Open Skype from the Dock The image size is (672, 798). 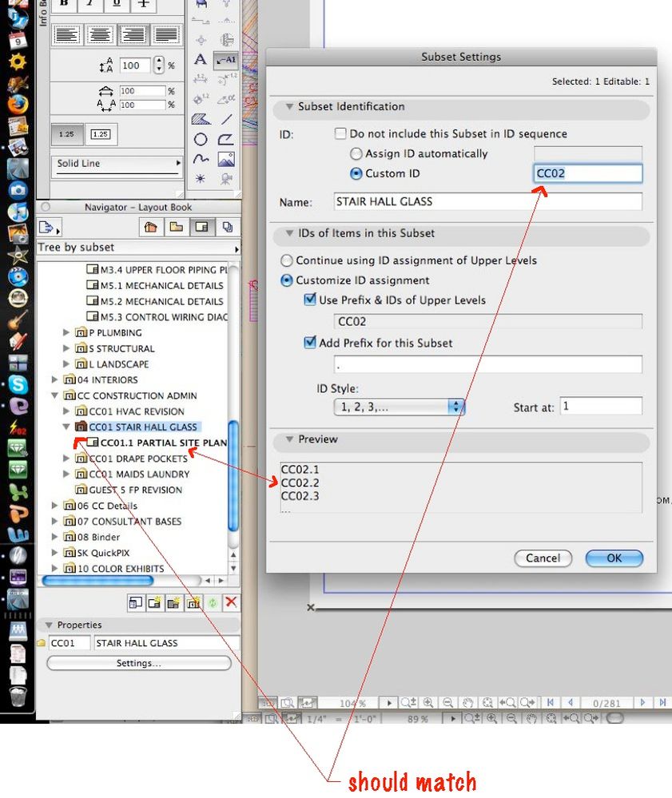[x=18, y=384]
